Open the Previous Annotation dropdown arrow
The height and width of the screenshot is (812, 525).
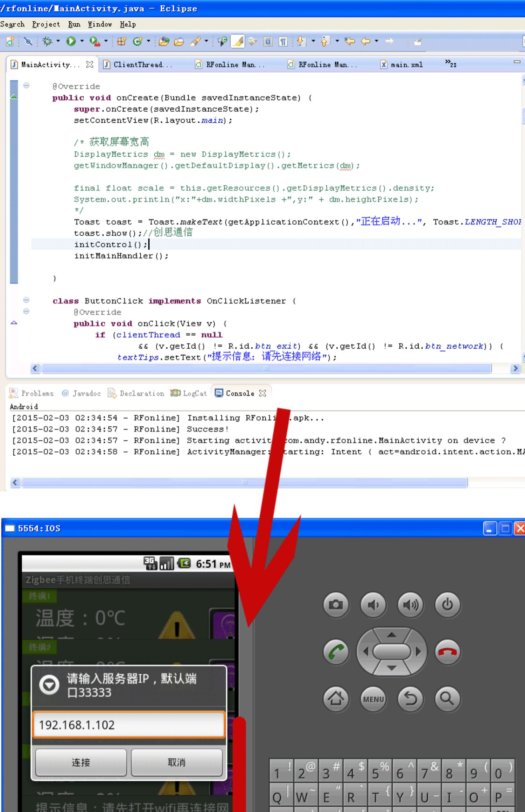(x=337, y=41)
